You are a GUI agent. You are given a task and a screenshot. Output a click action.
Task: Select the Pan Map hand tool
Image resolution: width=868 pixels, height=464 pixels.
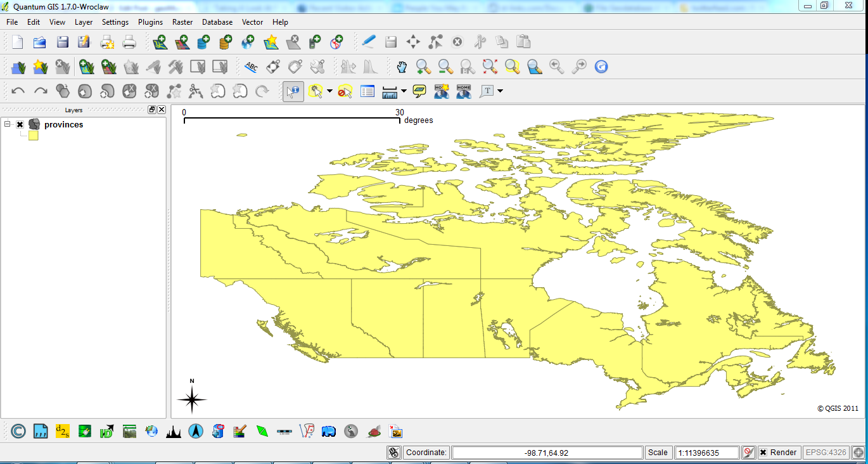402,67
